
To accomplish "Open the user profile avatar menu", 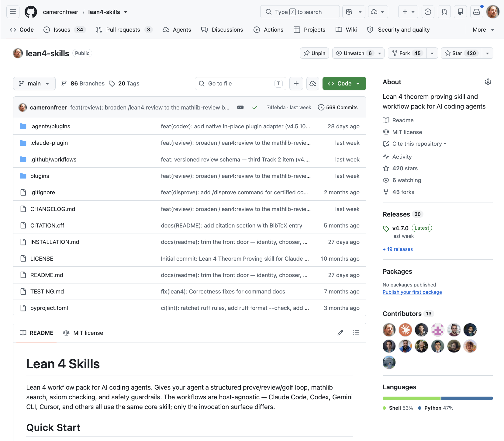I will (x=493, y=12).
